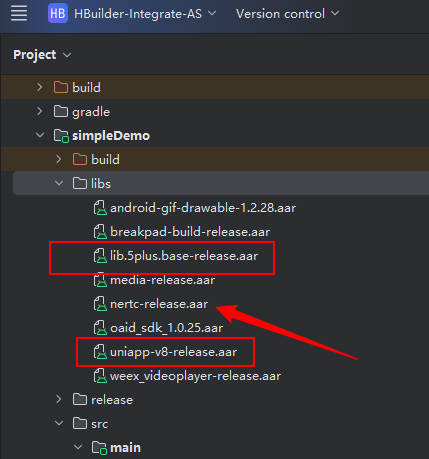429x459 pixels.
Task: Expand the release folder
Action: click(59, 399)
